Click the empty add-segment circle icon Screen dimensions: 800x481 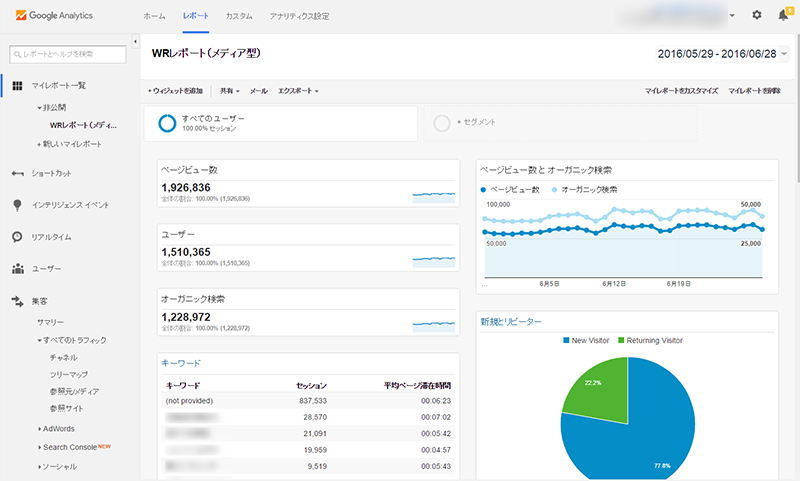click(x=441, y=123)
